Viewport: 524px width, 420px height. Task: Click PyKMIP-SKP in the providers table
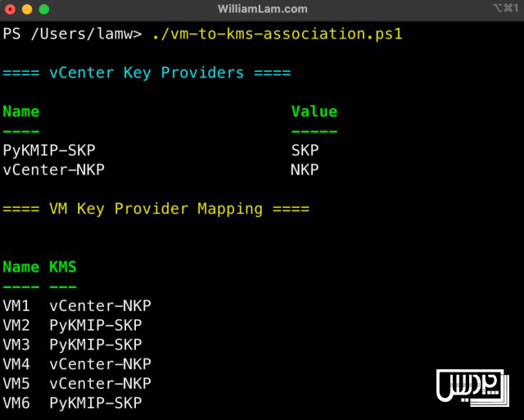tap(49, 151)
